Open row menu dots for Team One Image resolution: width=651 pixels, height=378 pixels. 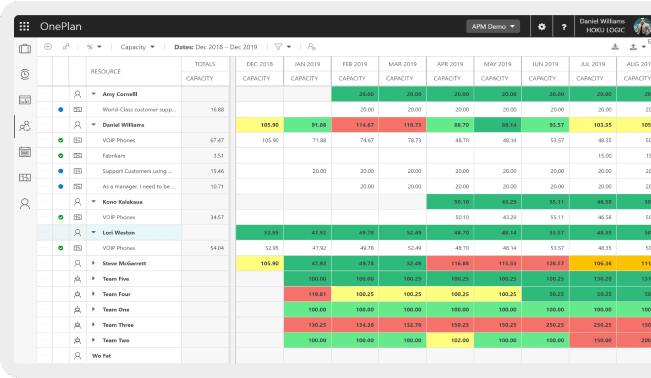pyautogui.click(x=44, y=309)
